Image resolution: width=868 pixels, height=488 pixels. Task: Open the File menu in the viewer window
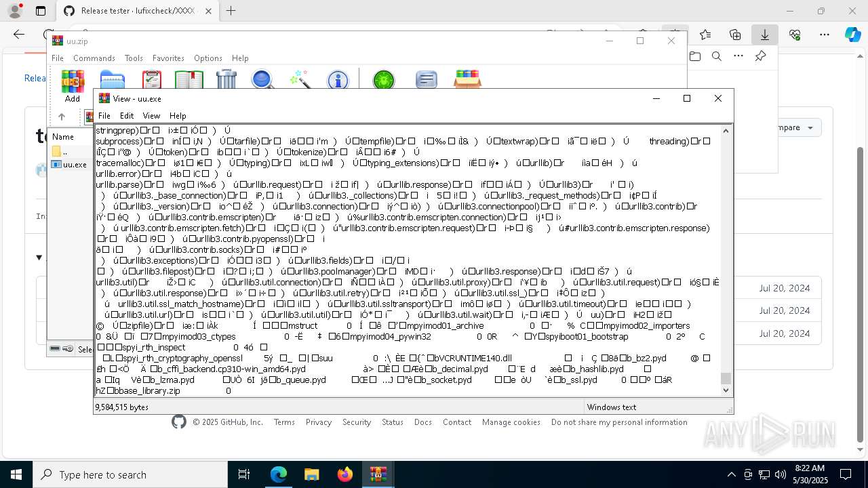(104, 116)
